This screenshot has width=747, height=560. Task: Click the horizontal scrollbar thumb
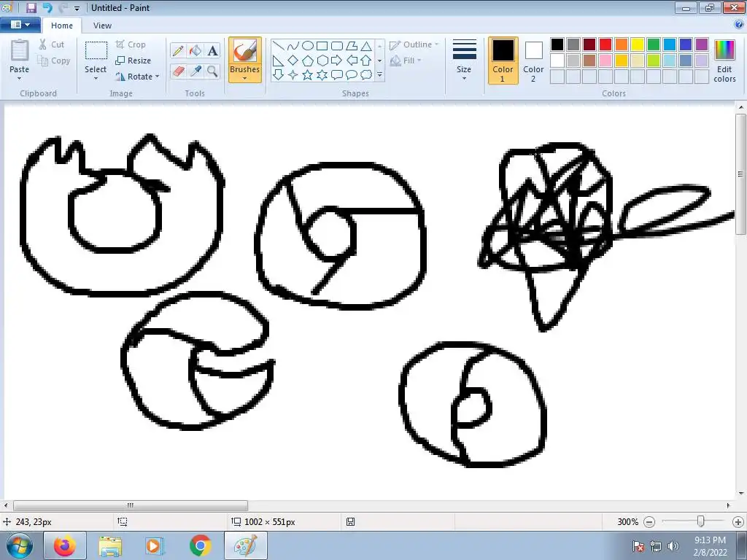[130, 505]
